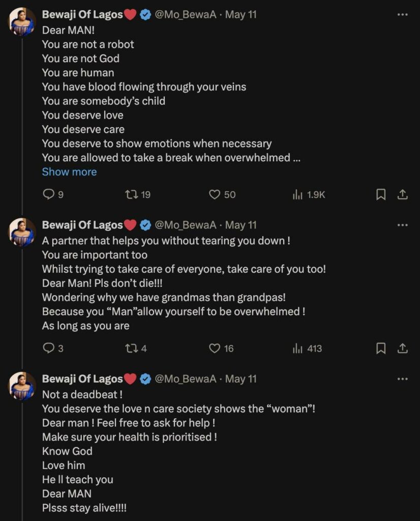
Task: Share the second tweet via share icon
Action: click(402, 349)
